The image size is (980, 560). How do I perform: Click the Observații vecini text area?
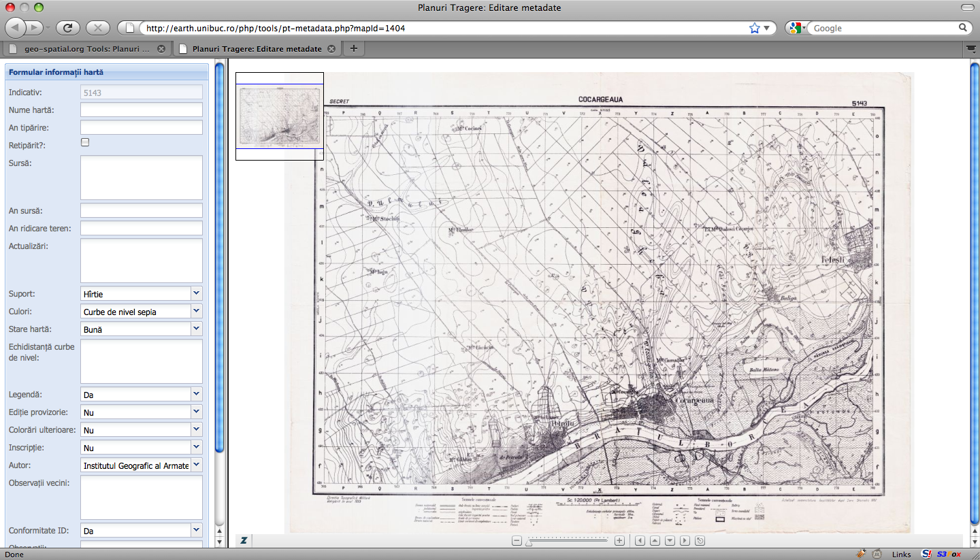(x=142, y=497)
